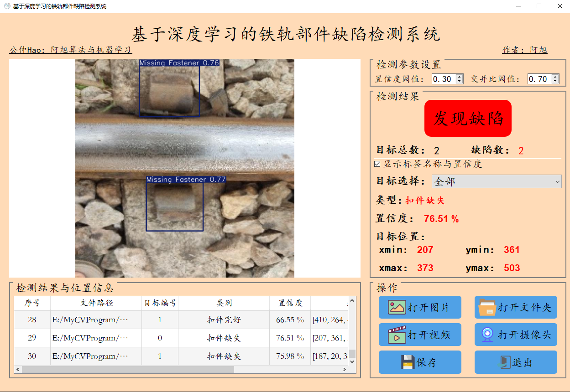Click the [410, 264, position cell
Screen dimensions: 570x392
point(330,320)
